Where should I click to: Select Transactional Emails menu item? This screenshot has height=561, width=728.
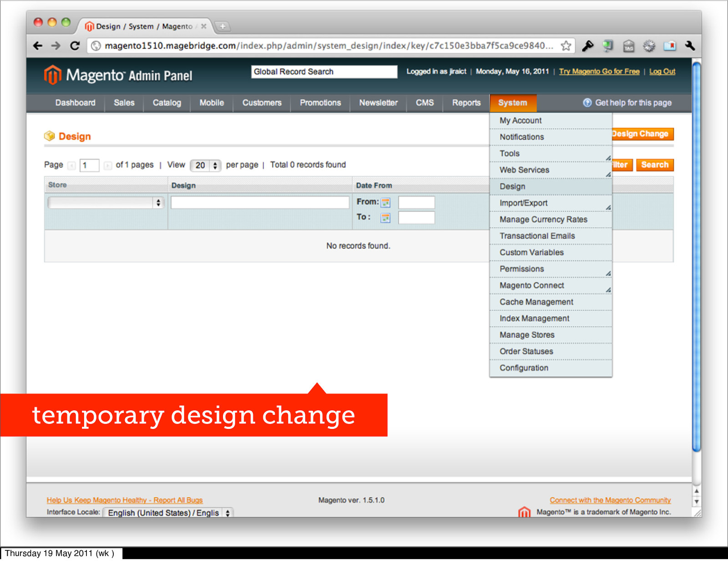[551, 236]
